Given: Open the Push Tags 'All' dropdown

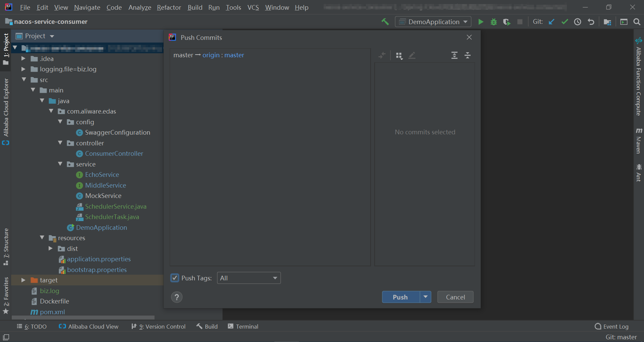Looking at the screenshot, I should [x=249, y=278].
